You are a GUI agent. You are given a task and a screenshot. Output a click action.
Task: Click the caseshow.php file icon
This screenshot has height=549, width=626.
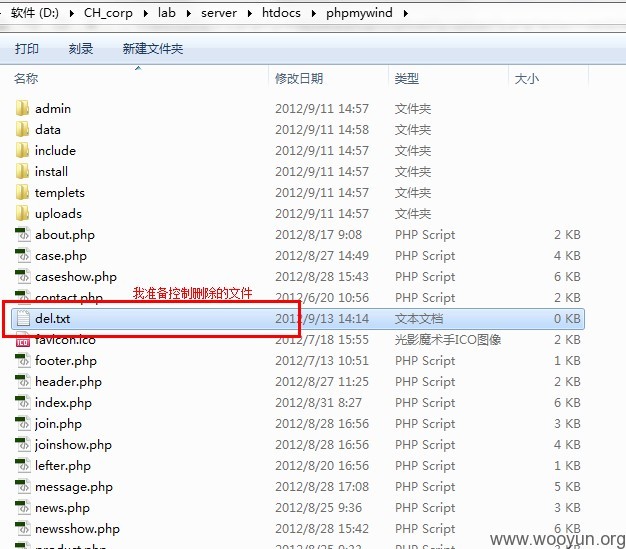coord(22,276)
